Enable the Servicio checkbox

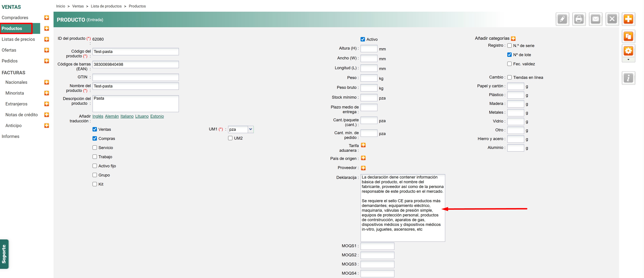tap(95, 148)
